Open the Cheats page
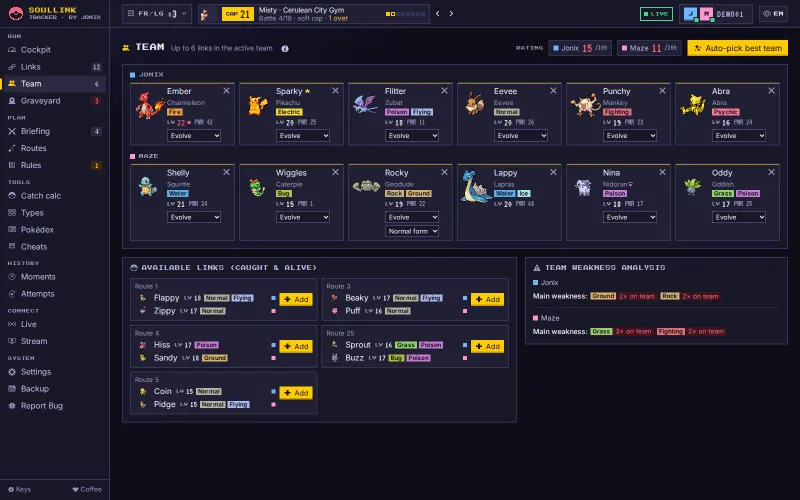Viewport: 800px width, 500px height. [x=53, y=247]
